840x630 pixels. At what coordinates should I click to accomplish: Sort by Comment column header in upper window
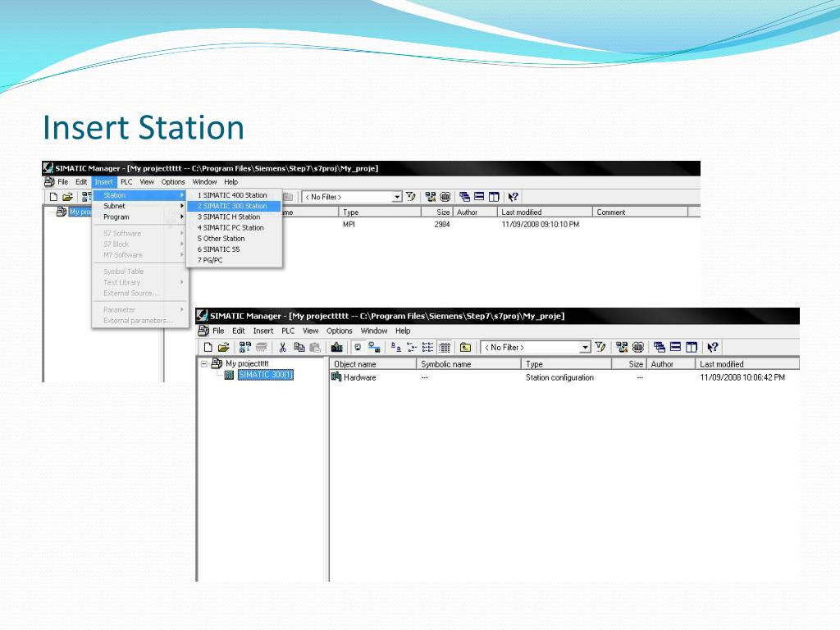[x=640, y=212]
